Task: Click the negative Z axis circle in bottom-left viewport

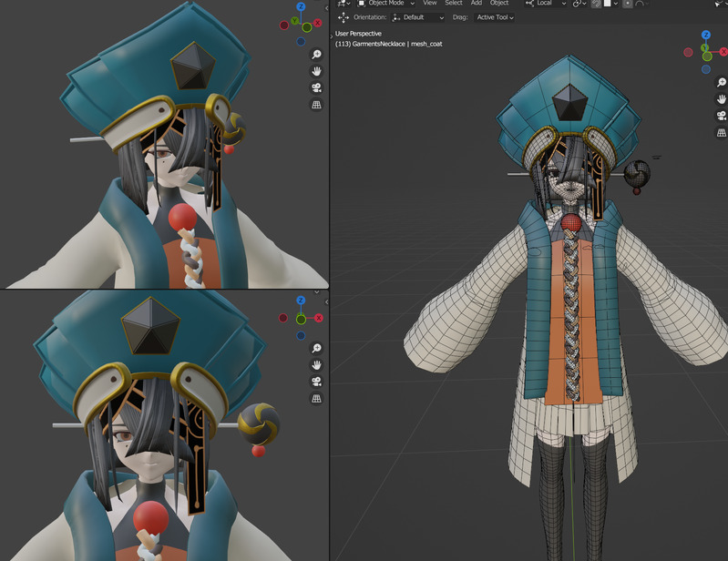Action: [301, 335]
